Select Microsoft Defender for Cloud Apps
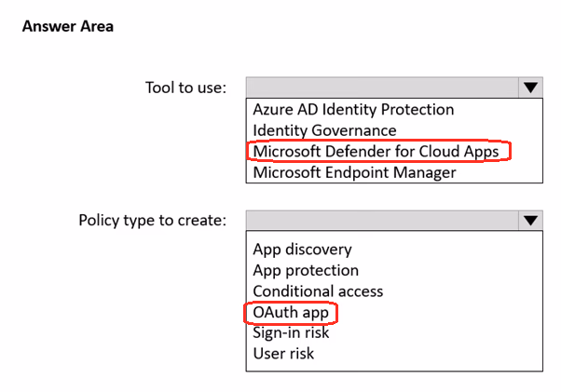561x392 pixels. pyautogui.click(x=376, y=151)
